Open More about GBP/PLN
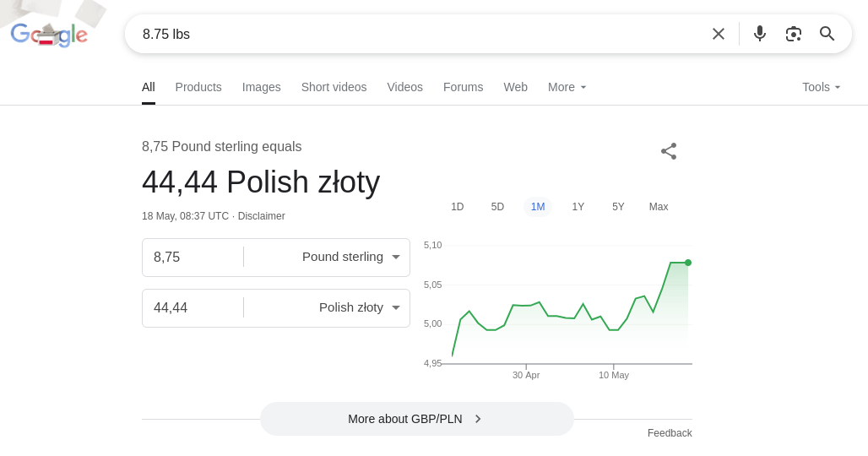This screenshot has height=456, width=868. 417,419
